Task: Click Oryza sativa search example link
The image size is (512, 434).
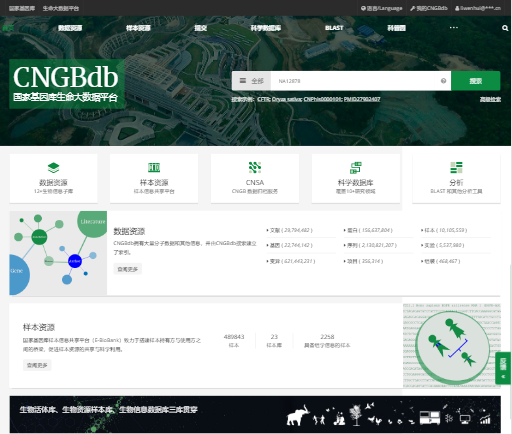Action: (x=287, y=99)
